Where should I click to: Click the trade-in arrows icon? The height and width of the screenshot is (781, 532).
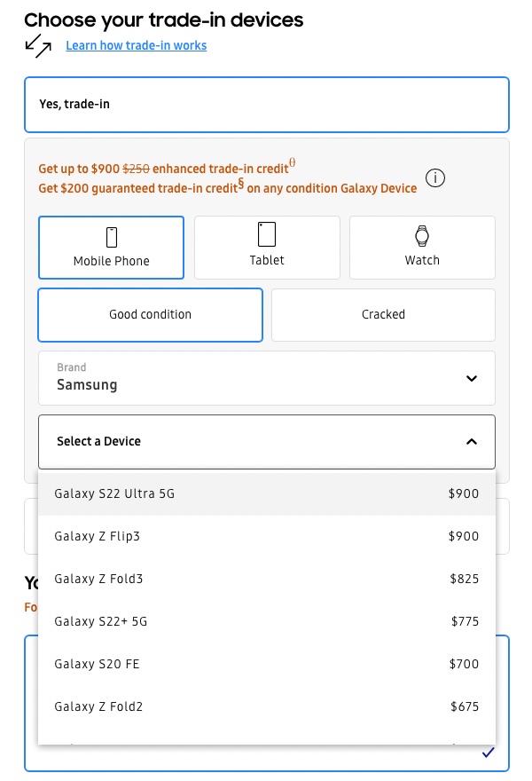tap(38, 45)
